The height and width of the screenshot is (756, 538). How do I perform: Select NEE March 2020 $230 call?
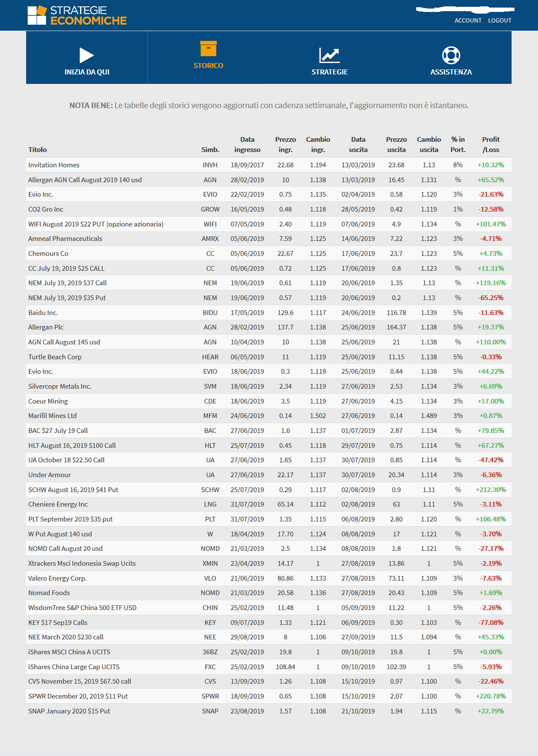pyautogui.click(x=66, y=637)
